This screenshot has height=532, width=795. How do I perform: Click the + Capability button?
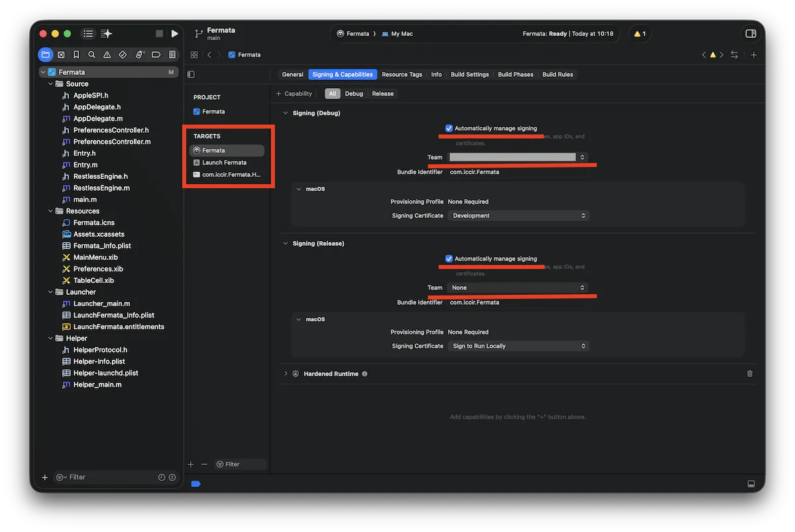(x=293, y=94)
